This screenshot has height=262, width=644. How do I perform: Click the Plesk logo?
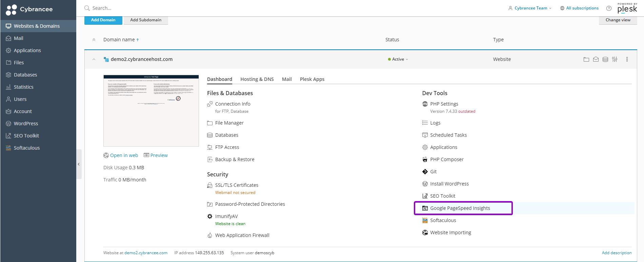point(627,8)
